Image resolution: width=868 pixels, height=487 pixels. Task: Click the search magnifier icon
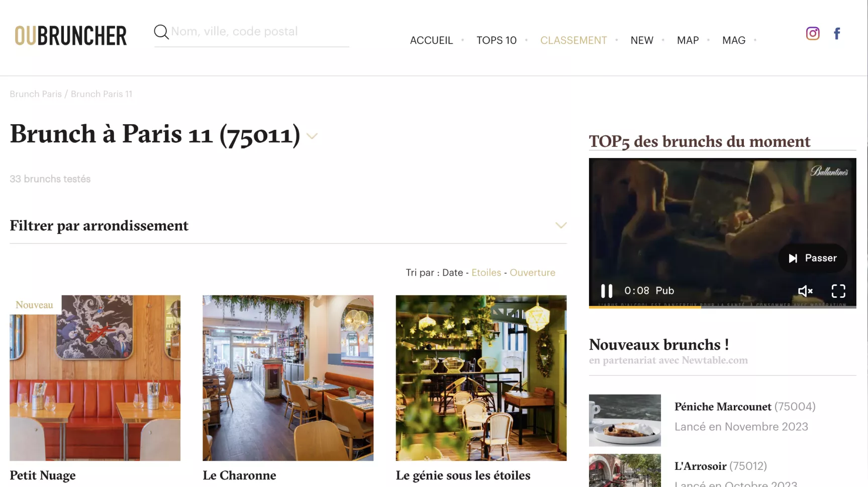click(x=161, y=32)
